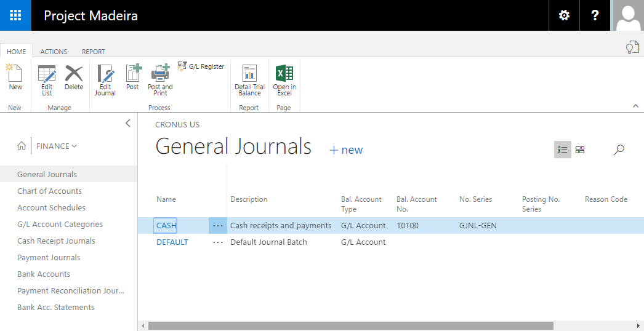Switch to the ACTIONS ribbon tab
The height and width of the screenshot is (331, 644).
(x=54, y=52)
